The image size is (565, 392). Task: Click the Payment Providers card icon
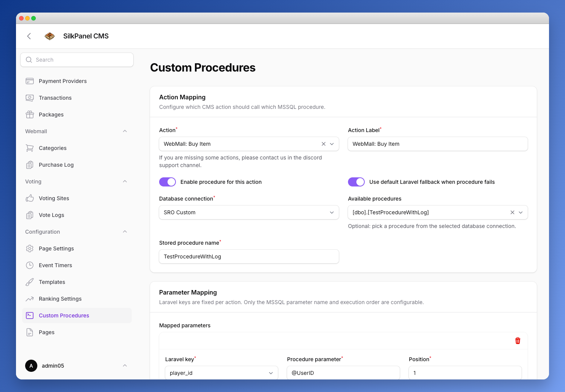30,81
